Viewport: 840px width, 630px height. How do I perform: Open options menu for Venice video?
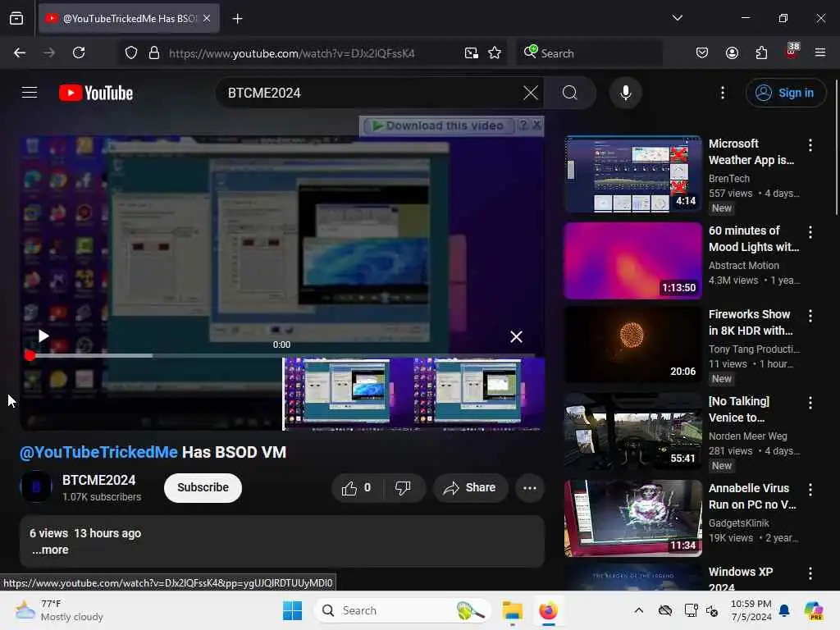810,403
